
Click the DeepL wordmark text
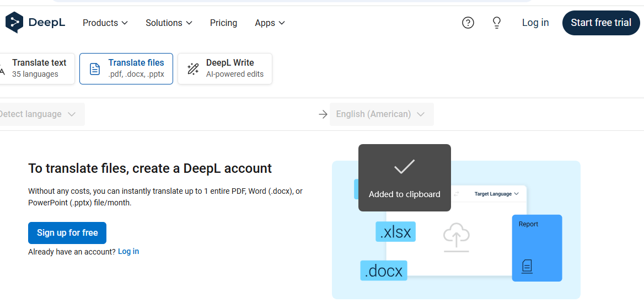pos(47,23)
